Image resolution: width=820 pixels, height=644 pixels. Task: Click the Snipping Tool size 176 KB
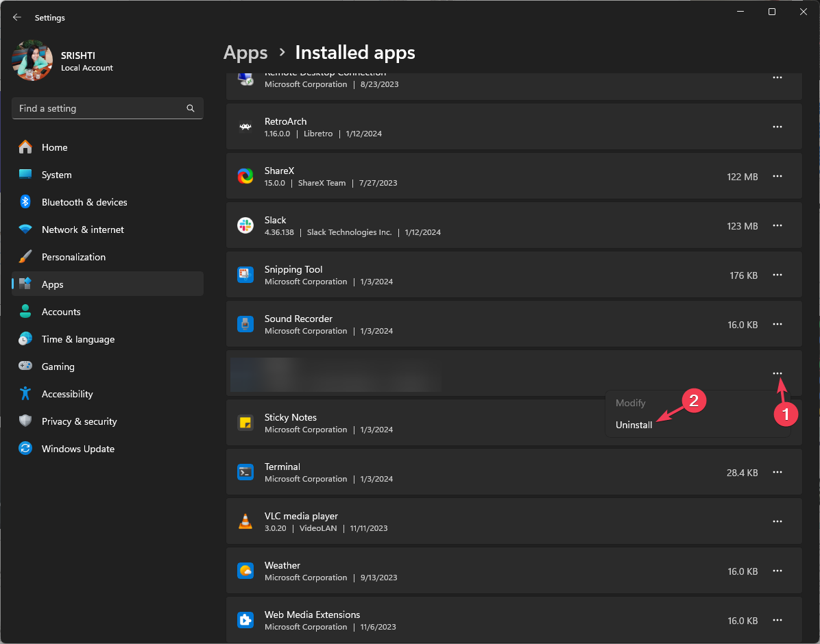(x=744, y=275)
